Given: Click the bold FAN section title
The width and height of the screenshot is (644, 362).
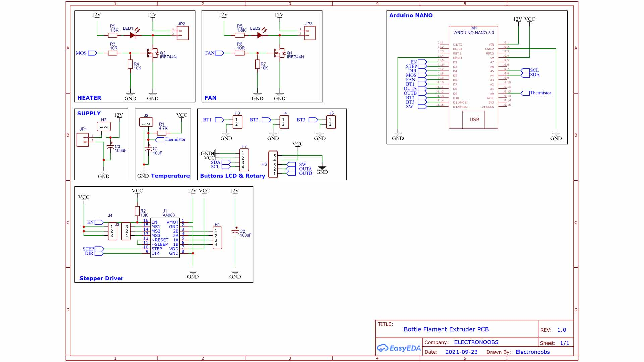Looking at the screenshot, I should point(211,98).
